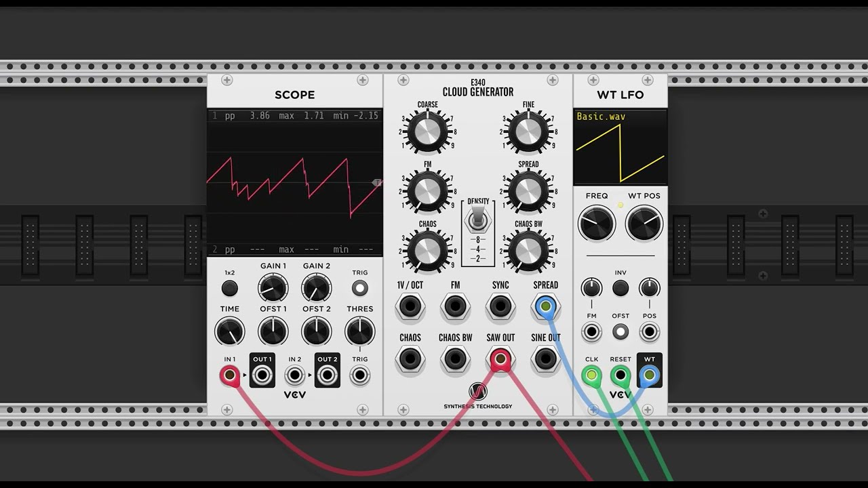
Task: Click the WT output jack on WT LFO
Action: pyautogui.click(x=650, y=375)
